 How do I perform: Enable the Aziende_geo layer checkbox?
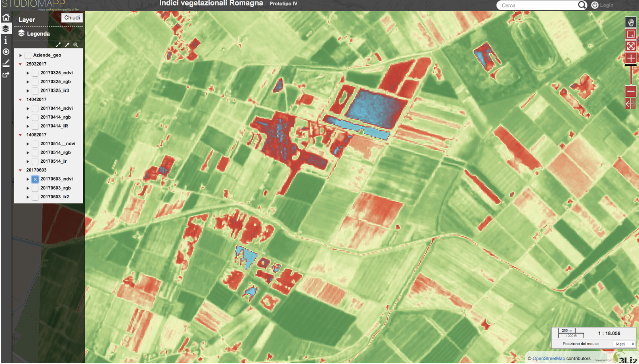point(28,55)
